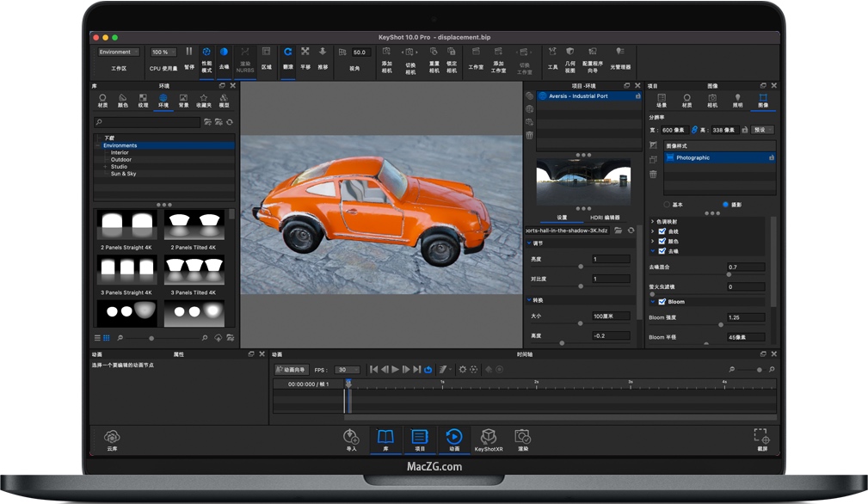Toggle the Bloom checkbox
This screenshot has height=504, width=868.
pos(662,302)
